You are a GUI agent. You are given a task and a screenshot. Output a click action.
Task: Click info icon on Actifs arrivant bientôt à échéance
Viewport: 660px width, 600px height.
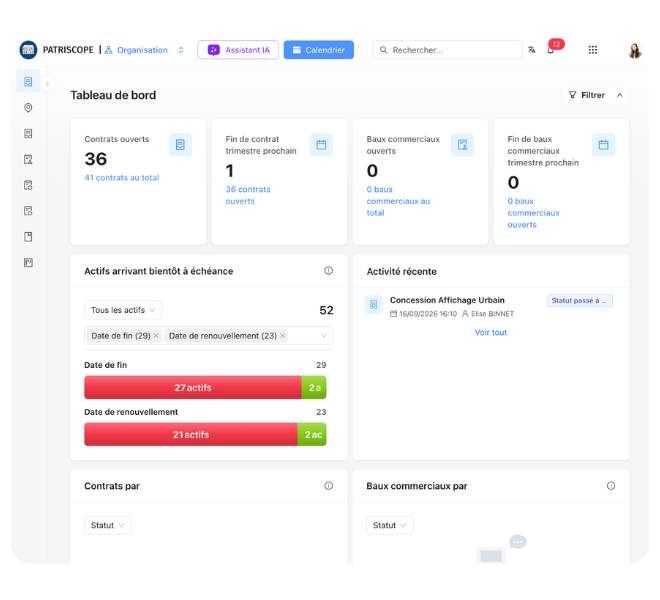coord(328,270)
